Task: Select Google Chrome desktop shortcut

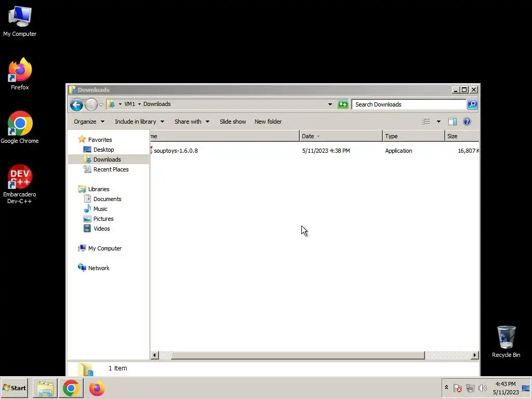Action: click(x=20, y=127)
